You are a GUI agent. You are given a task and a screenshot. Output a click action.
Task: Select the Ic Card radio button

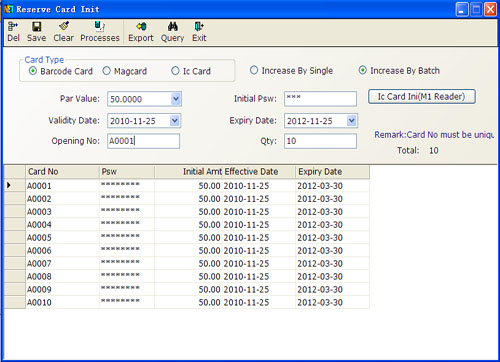[175, 71]
